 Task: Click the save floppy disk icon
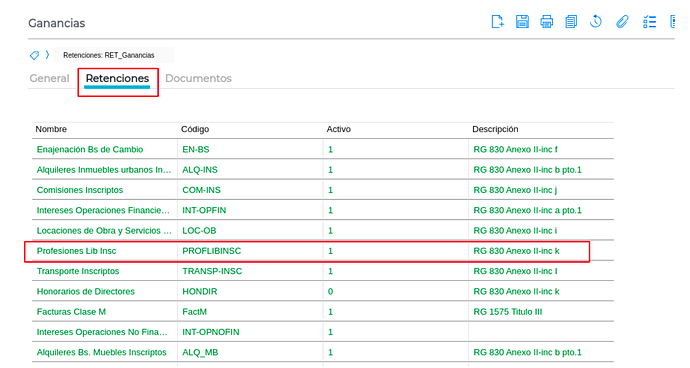(522, 22)
